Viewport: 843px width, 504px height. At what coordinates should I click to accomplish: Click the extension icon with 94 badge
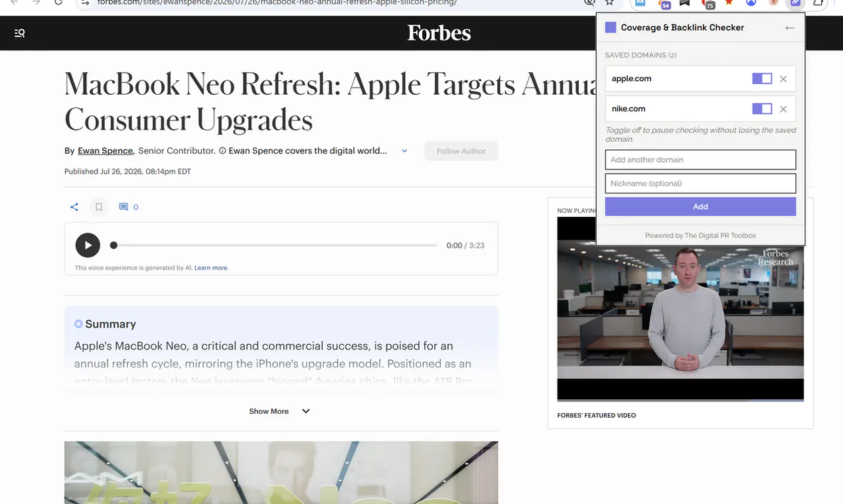click(x=663, y=3)
